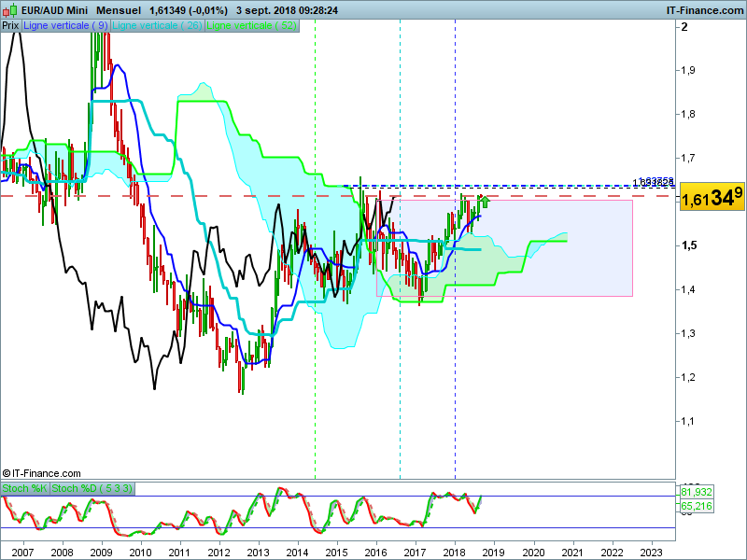The width and height of the screenshot is (747, 560).
Task: Click the green up-arrow marker on latest candle
Action: click(485, 203)
